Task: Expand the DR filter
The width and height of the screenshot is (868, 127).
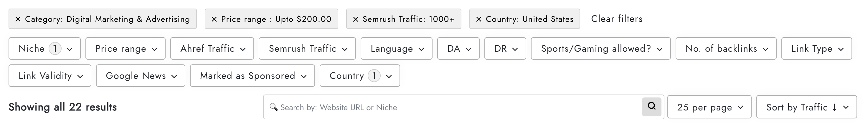Action: click(505, 49)
